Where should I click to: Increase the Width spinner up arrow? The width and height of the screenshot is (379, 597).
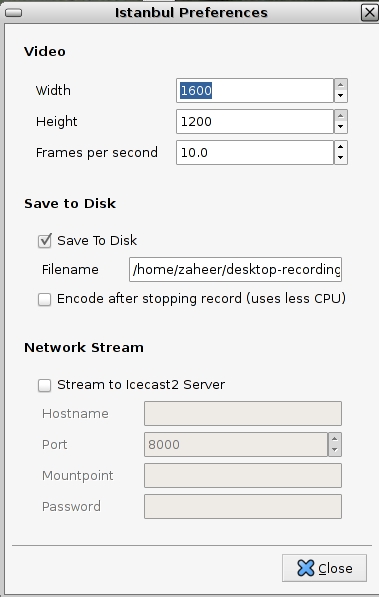[x=341, y=85]
